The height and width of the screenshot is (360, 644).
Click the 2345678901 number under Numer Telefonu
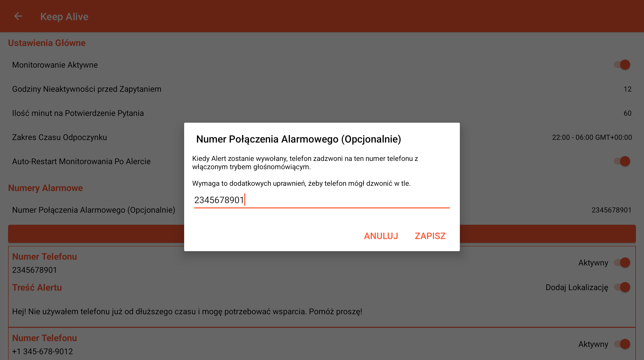[34, 270]
